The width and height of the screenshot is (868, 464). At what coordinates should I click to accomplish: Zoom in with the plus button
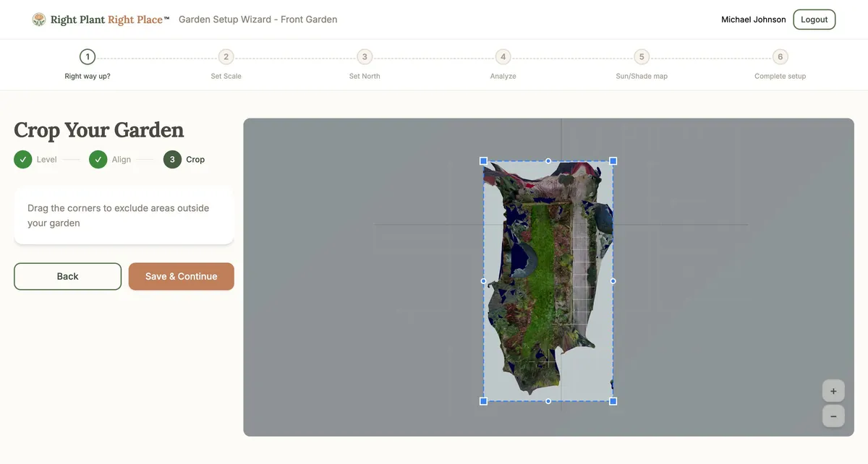point(833,391)
